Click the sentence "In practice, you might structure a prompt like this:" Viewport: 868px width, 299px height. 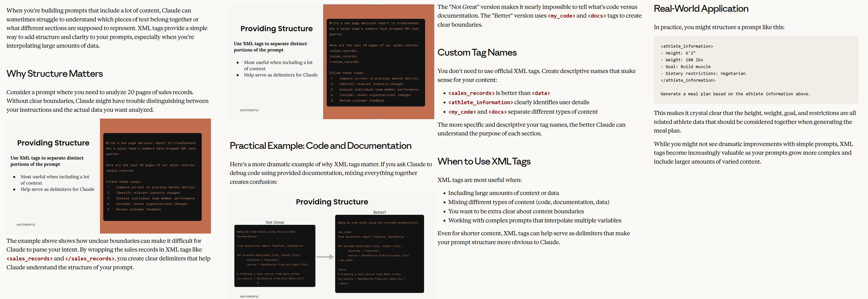tap(719, 27)
